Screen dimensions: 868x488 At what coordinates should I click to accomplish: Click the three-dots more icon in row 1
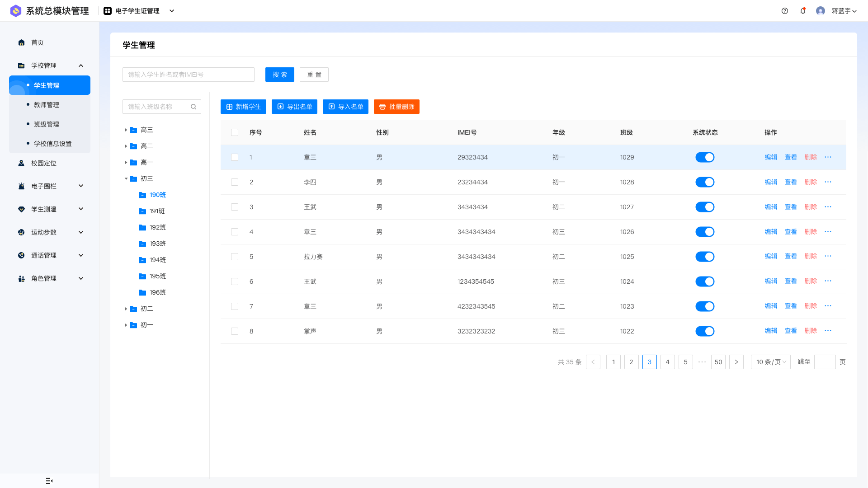click(x=828, y=157)
